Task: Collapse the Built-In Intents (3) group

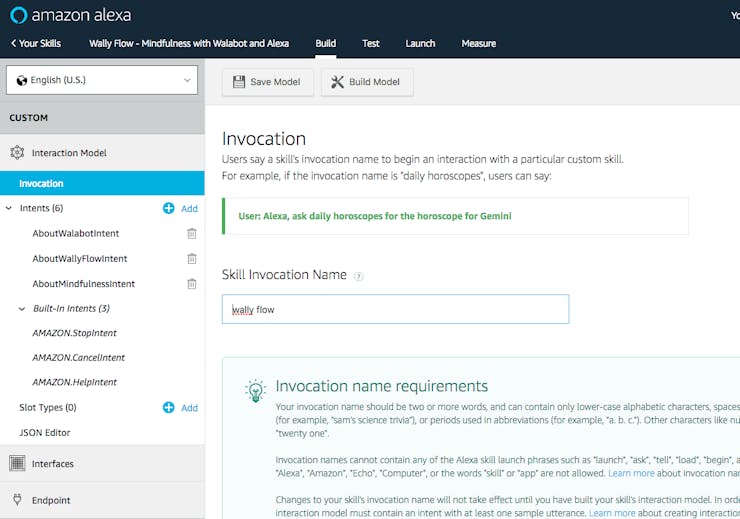Action: 22,309
